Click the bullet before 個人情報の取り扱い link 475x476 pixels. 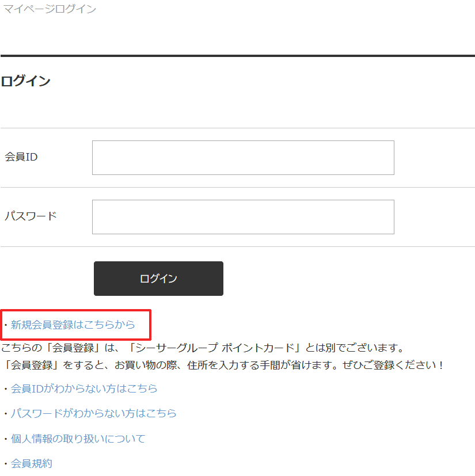(5, 439)
